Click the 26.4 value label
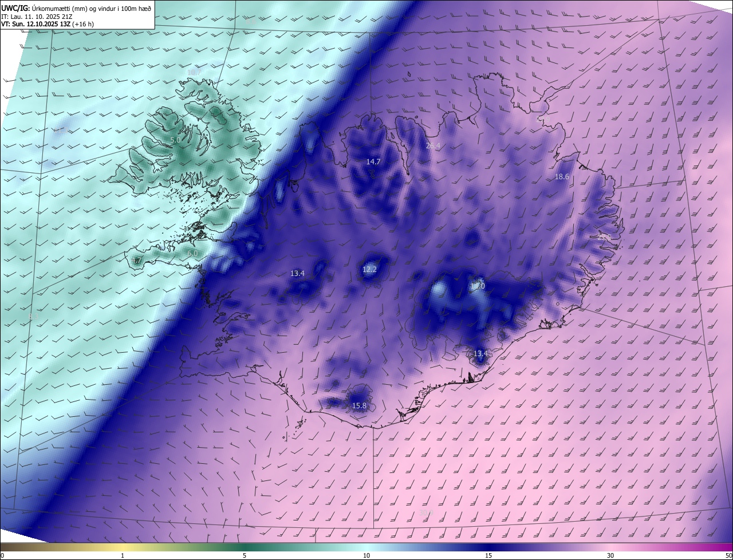Viewport: 733px width, 560px height. click(x=433, y=146)
